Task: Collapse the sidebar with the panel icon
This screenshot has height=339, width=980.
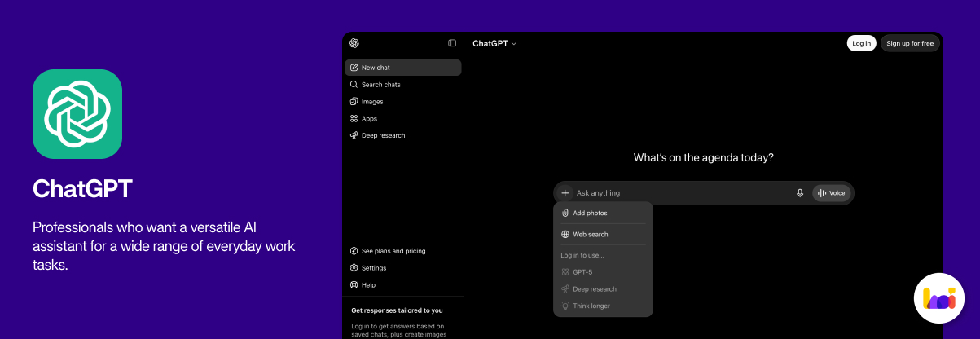Action: point(452,43)
